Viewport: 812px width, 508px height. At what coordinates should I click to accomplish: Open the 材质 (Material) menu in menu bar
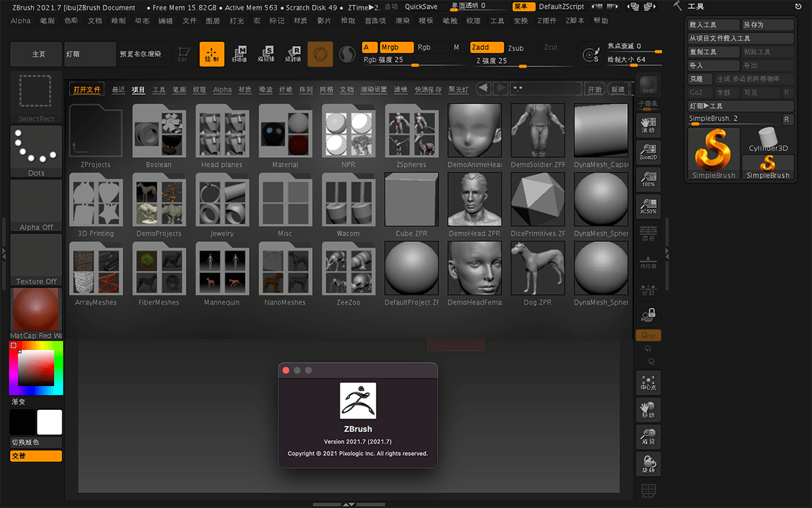point(300,21)
